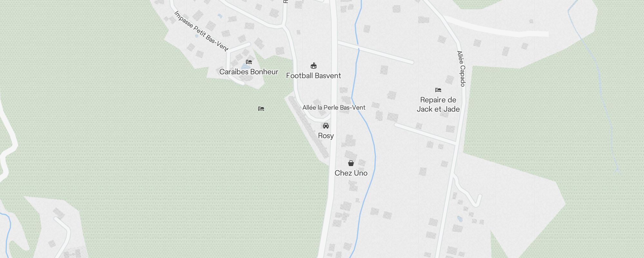Select the Repaire de Jack et Jade label
The image size is (644, 258).
click(x=438, y=104)
